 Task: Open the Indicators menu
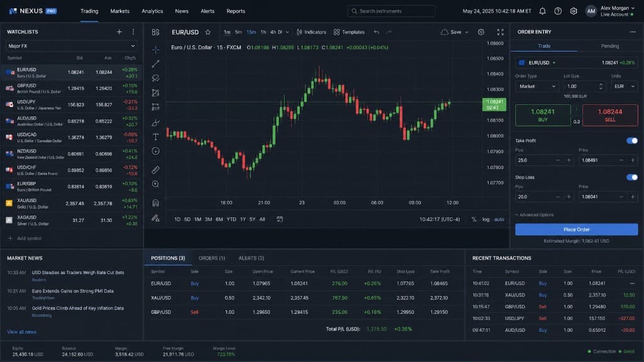[311, 32]
